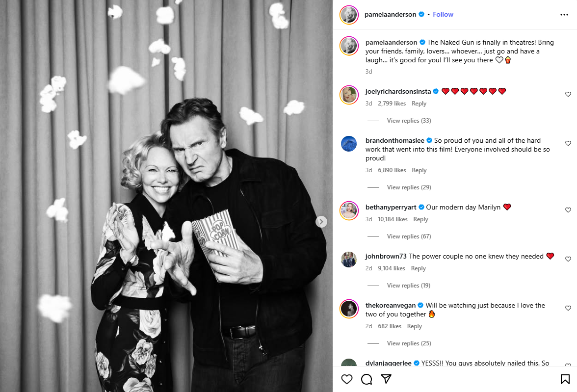Image resolution: width=577 pixels, height=392 pixels.
Task: Follow pamelaanderson
Action: (443, 15)
